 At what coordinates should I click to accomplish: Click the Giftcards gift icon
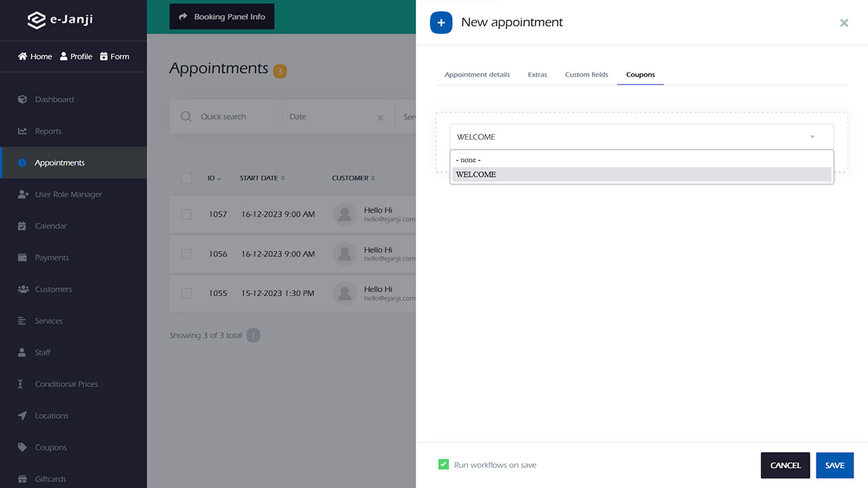pos(22,479)
